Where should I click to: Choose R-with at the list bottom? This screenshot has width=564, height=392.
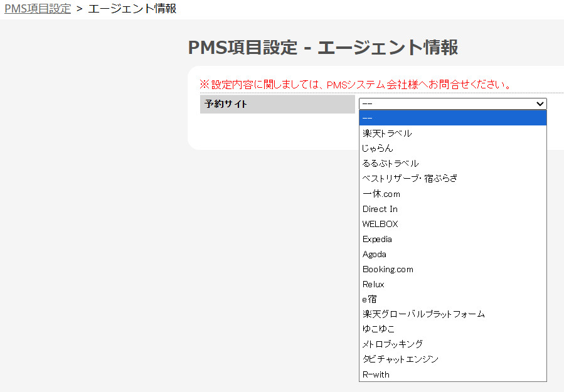click(x=453, y=374)
